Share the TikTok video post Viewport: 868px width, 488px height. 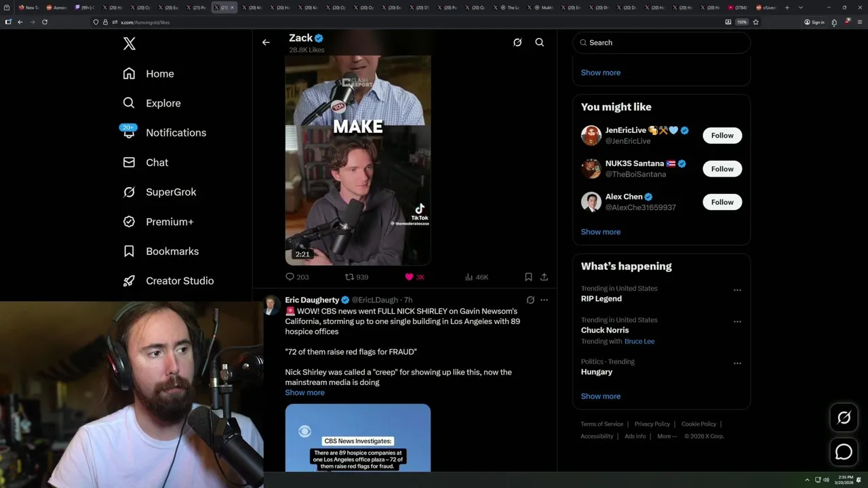pyautogui.click(x=544, y=277)
